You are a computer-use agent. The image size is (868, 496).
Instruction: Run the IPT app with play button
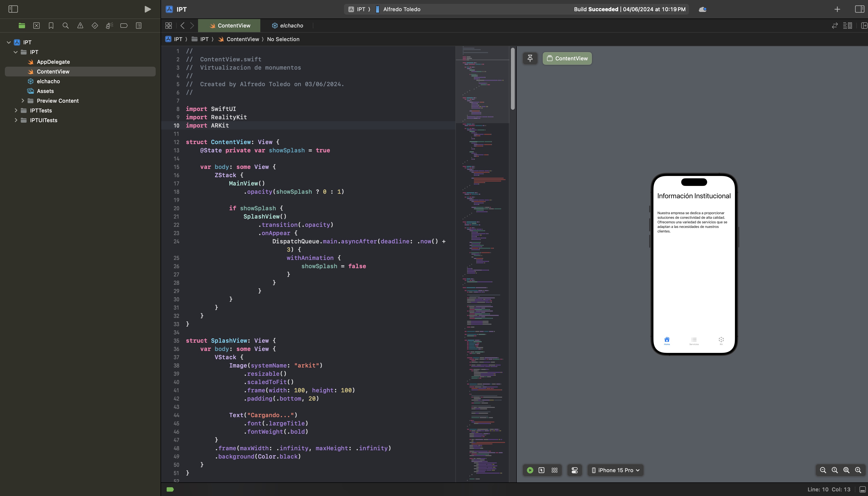click(147, 9)
